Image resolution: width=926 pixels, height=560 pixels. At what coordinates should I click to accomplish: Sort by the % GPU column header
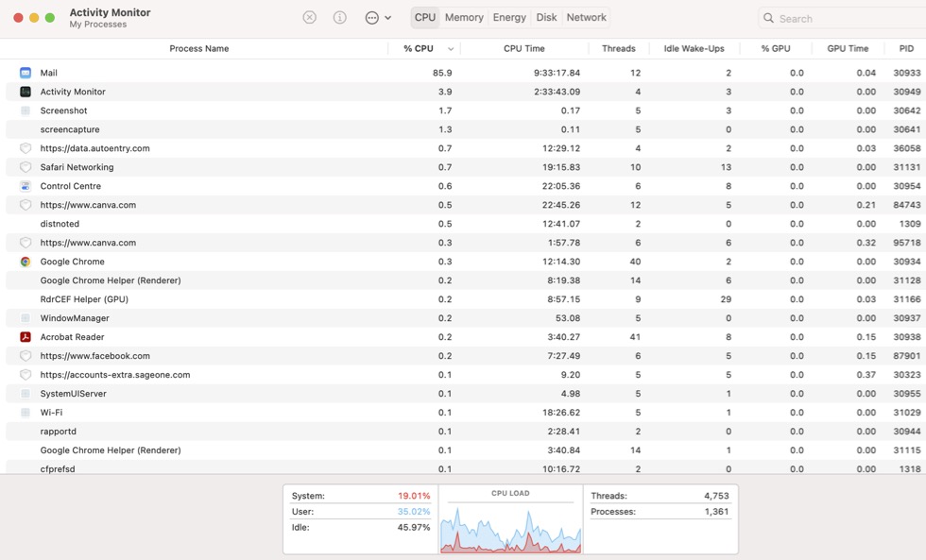(776, 48)
